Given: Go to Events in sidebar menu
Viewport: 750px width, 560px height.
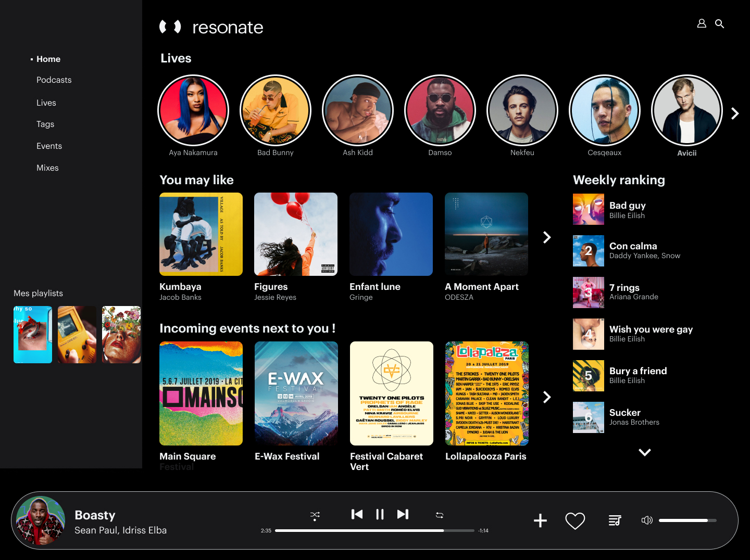Looking at the screenshot, I should 49,146.
